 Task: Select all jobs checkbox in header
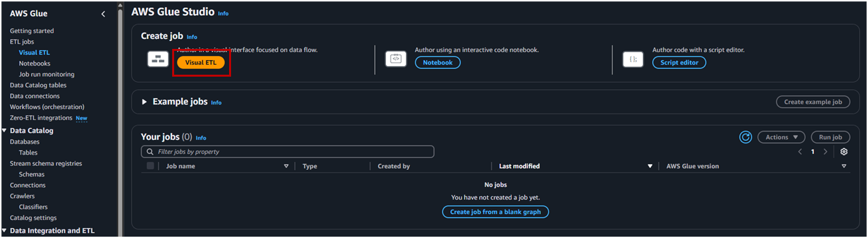pyautogui.click(x=150, y=166)
